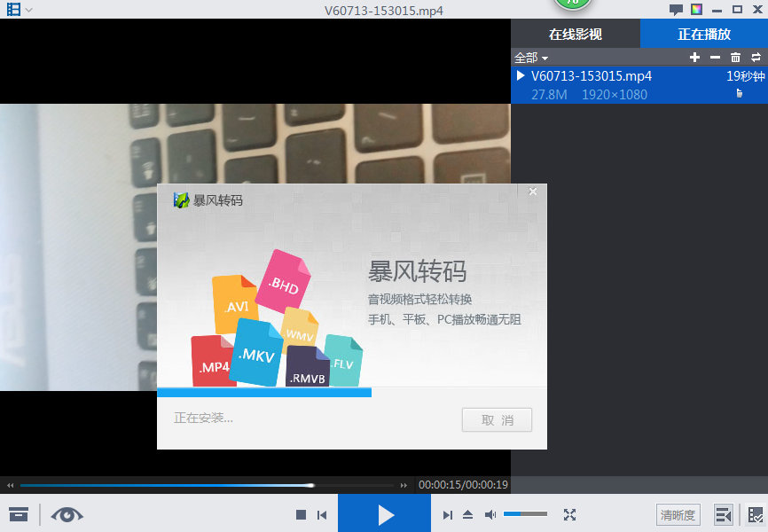Click the fast-forward double-arrow beside the seek bar
This screenshot has height=532, width=768.
(x=404, y=486)
